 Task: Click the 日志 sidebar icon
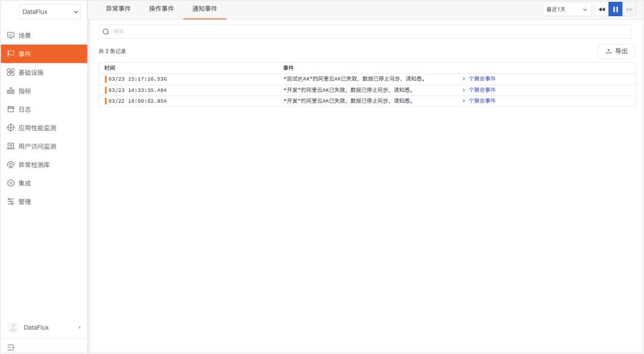pyautogui.click(x=11, y=109)
